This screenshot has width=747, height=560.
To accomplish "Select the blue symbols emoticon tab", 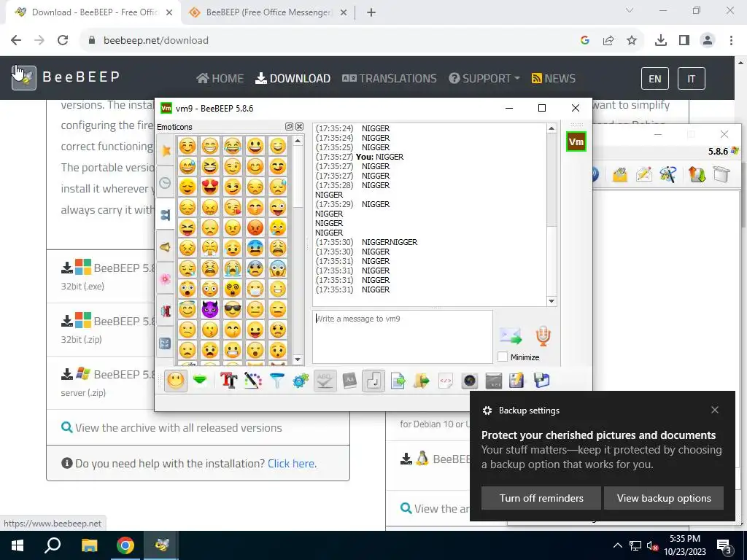I will 166,343.
